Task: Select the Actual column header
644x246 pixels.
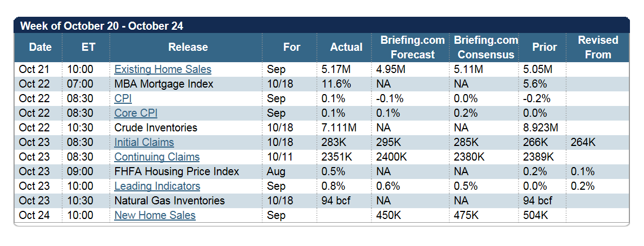Action: click(346, 47)
